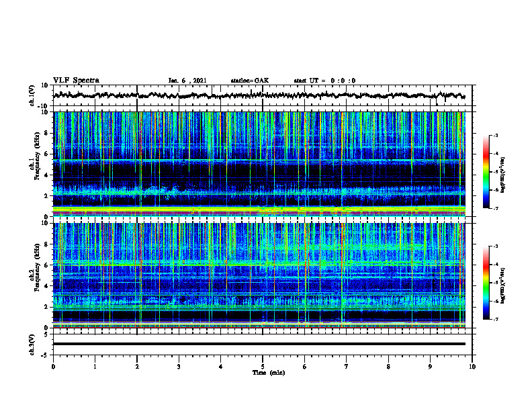This screenshot has width=532, height=411.
Task: Click the ch.2 colorbar "log(PSD)" label
Action: [503, 285]
